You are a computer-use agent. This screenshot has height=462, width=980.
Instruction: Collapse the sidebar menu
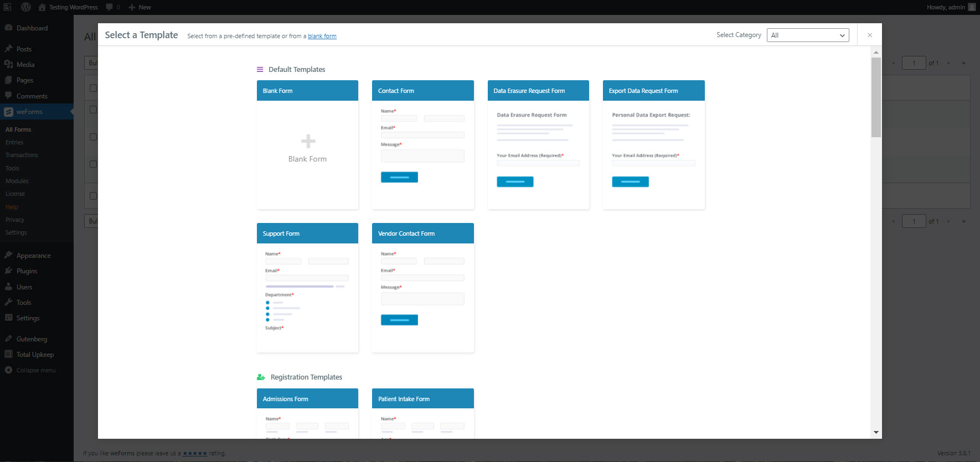click(x=30, y=370)
